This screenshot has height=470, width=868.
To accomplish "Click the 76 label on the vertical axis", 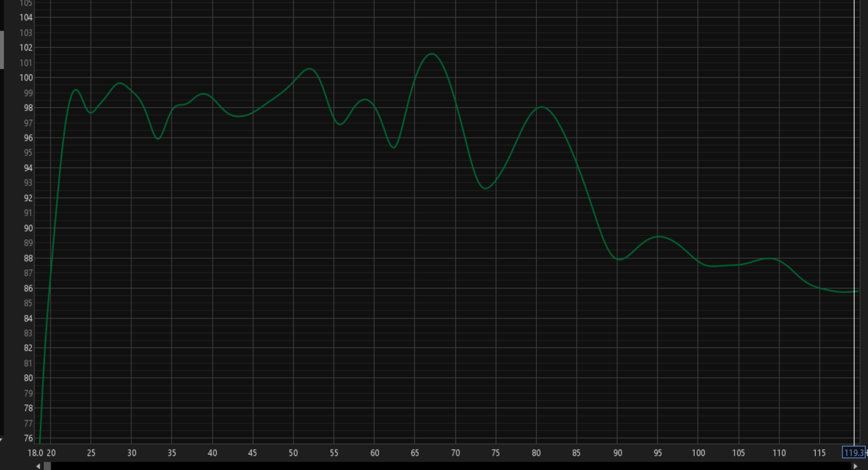I will click(28, 438).
